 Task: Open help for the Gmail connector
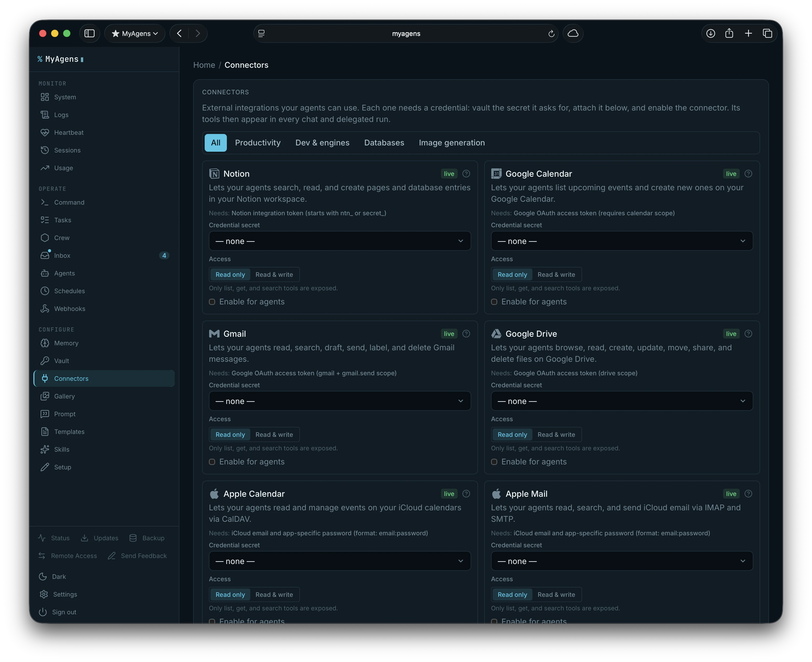click(x=466, y=334)
